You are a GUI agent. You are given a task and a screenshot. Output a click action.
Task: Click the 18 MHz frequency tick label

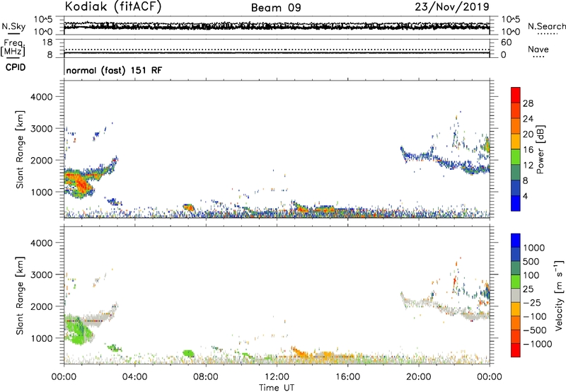pos(47,42)
